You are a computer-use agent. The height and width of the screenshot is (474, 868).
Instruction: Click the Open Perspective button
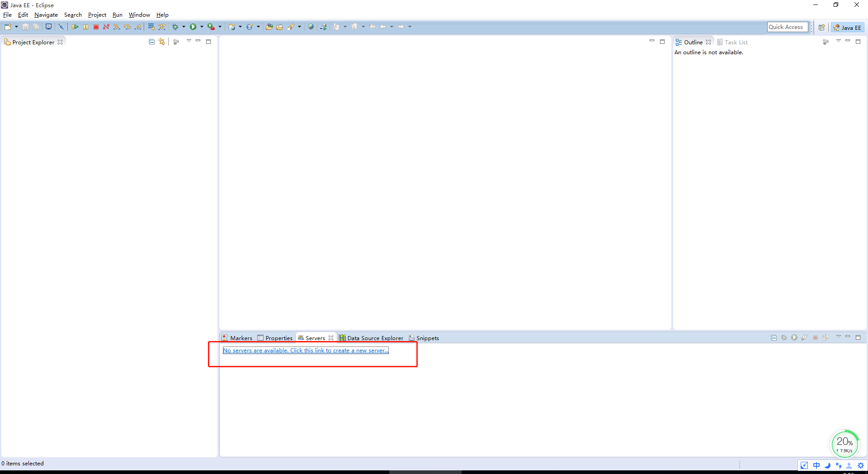pyautogui.click(x=821, y=27)
